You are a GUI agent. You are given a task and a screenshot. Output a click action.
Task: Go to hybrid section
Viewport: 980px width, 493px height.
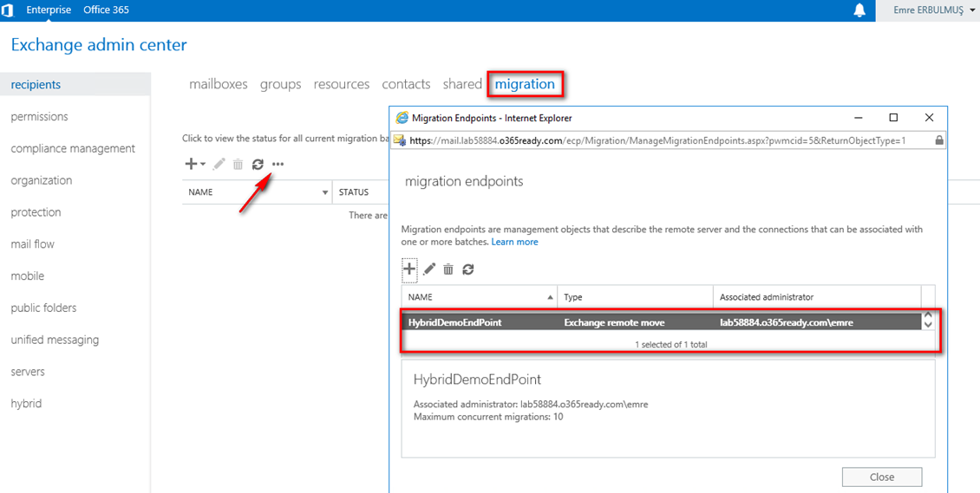(x=26, y=403)
